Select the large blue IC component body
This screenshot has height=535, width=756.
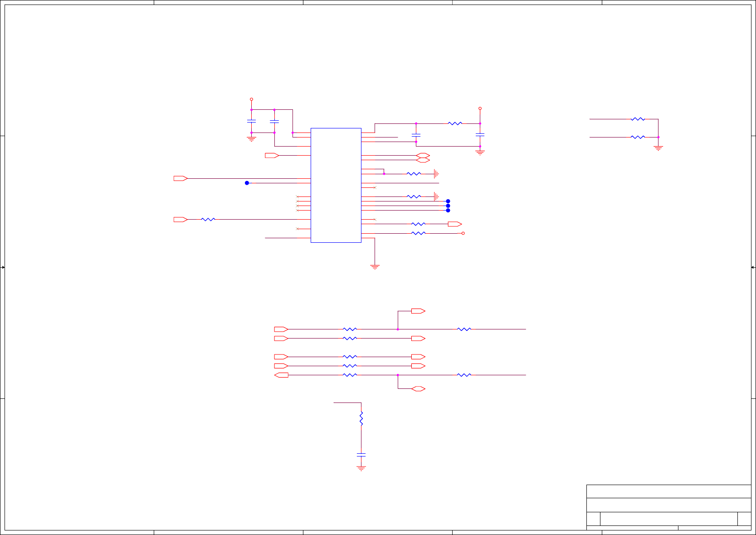pyautogui.click(x=336, y=185)
